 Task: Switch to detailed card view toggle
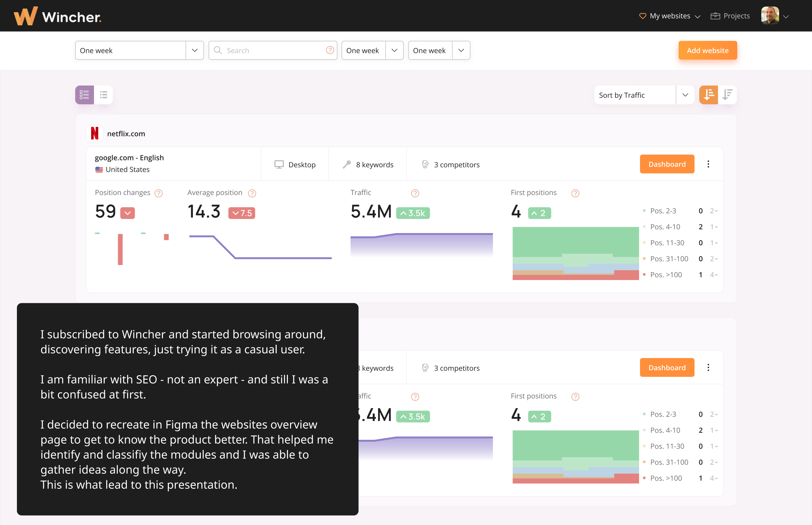pyautogui.click(x=85, y=95)
